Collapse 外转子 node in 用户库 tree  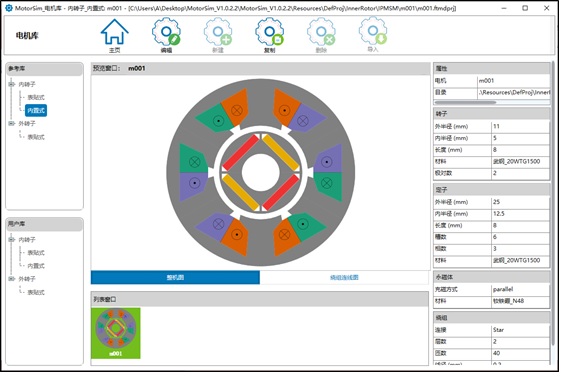(x=11, y=279)
